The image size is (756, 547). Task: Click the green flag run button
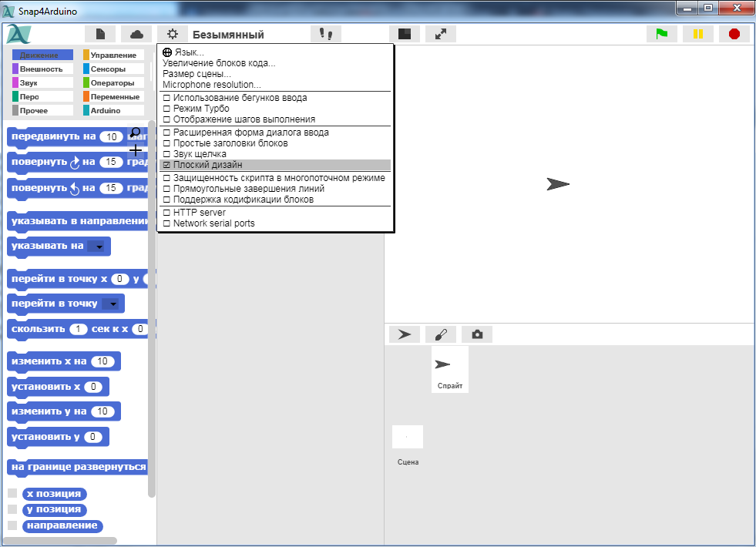coord(661,34)
